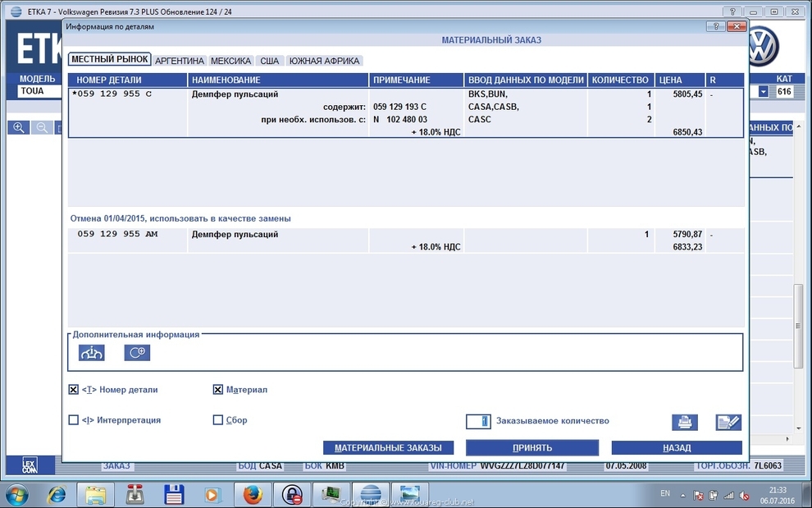The image size is (812, 508).
Task: Launch Internet Explorer from the taskbar
Action: point(57,495)
